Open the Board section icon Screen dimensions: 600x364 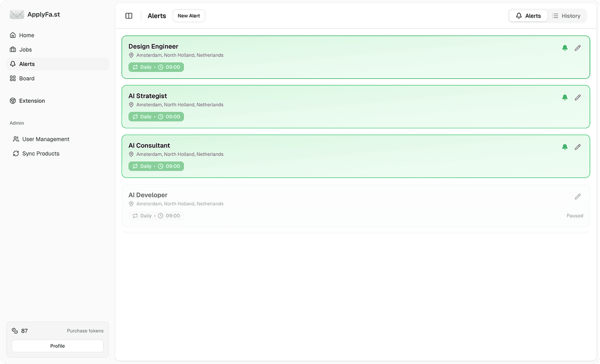(x=12, y=78)
